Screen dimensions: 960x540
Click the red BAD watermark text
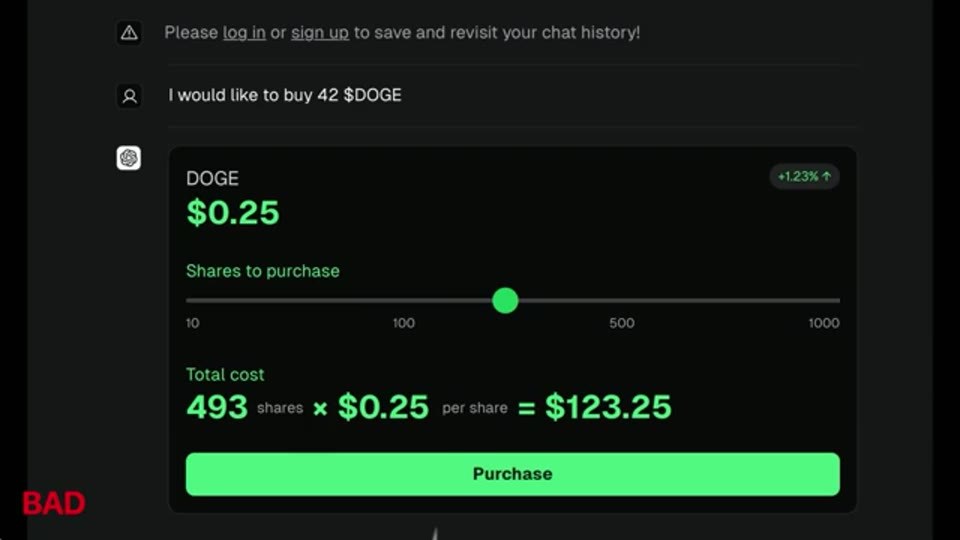54,503
